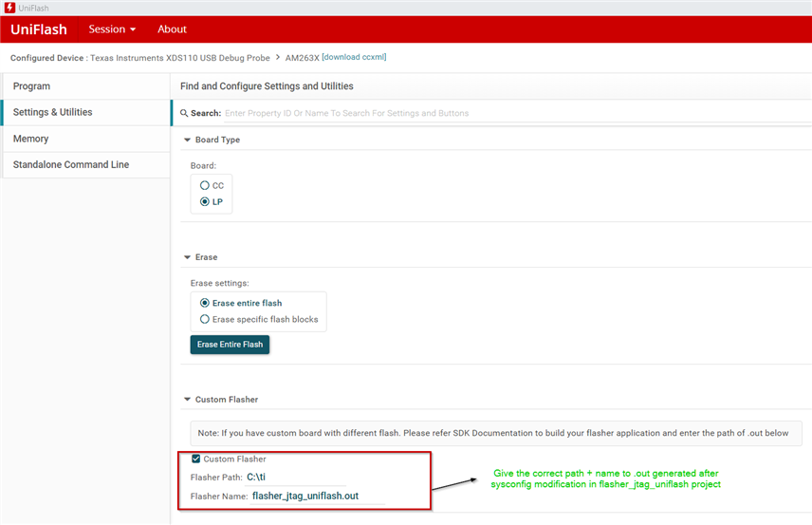The height and width of the screenshot is (525, 812).
Task: Click the custom board flasher note text
Action: pyautogui.click(x=493, y=433)
